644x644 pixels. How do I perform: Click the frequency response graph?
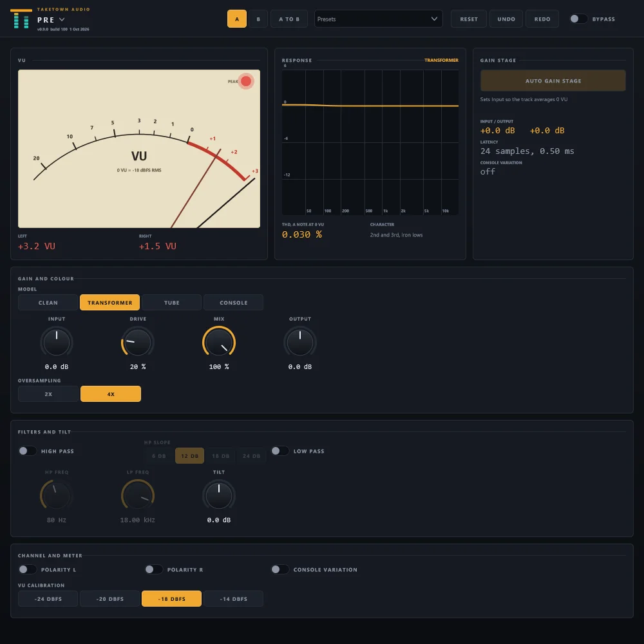point(370,142)
